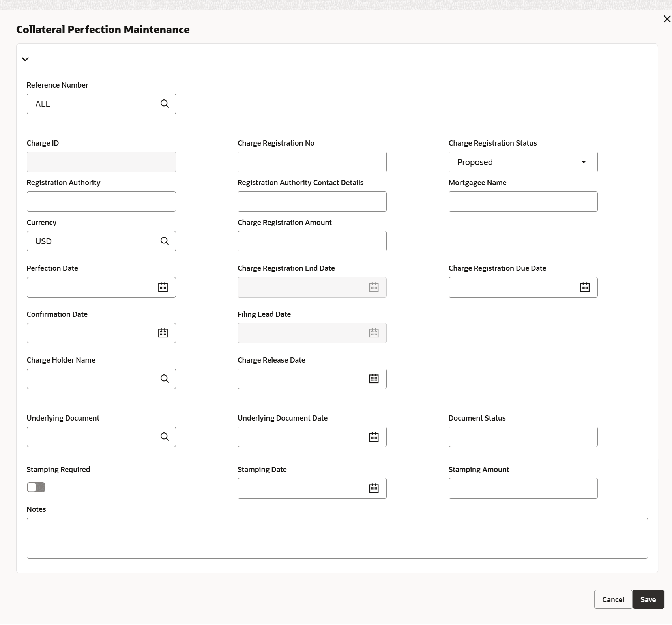672x625 pixels.
Task: Focus the Charge Registration No field
Action: [x=312, y=162]
